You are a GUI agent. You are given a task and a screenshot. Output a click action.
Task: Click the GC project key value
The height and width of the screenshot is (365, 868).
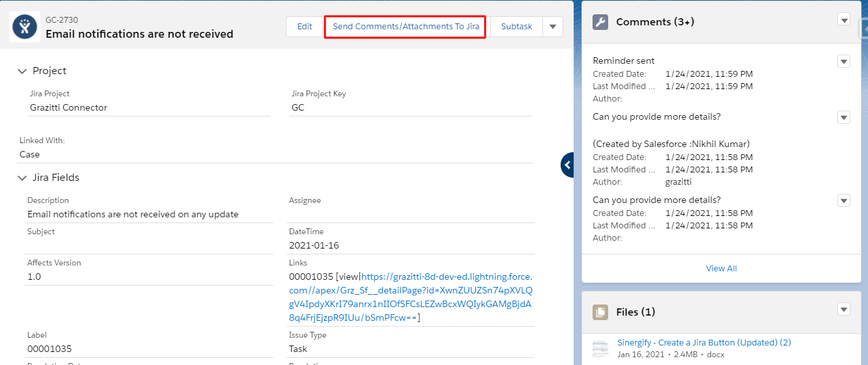coord(298,107)
